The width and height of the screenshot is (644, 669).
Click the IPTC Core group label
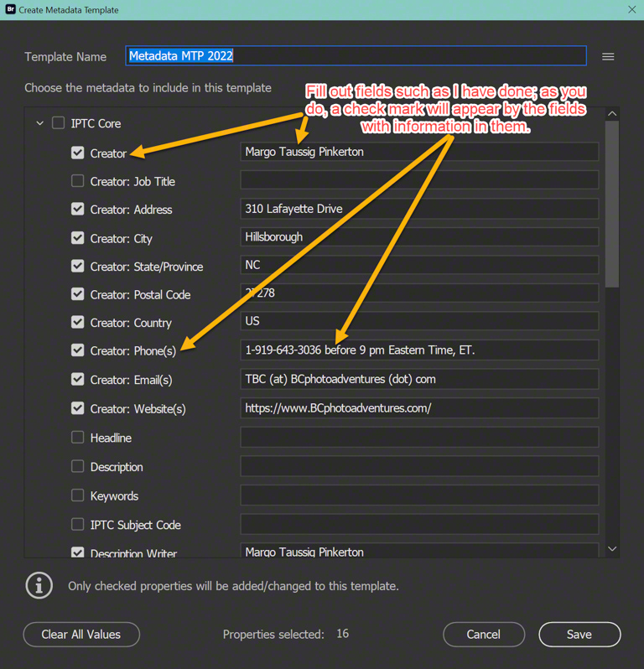[96, 123]
